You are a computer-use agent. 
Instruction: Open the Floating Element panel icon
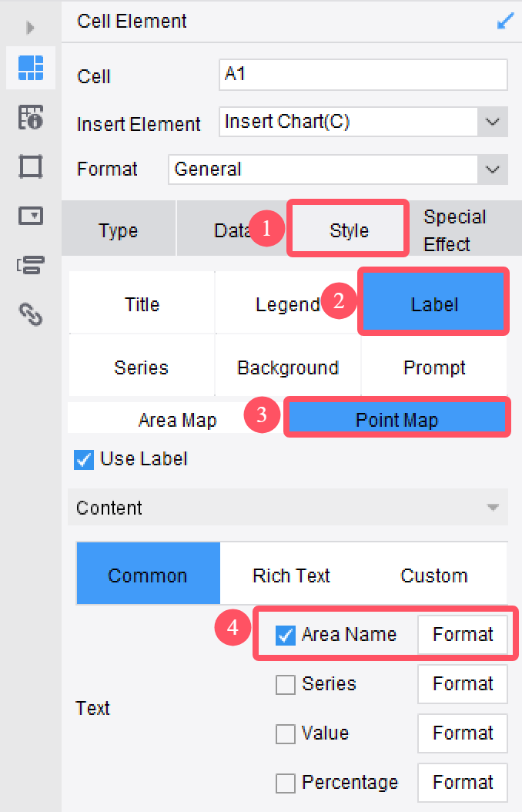(31, 166)
